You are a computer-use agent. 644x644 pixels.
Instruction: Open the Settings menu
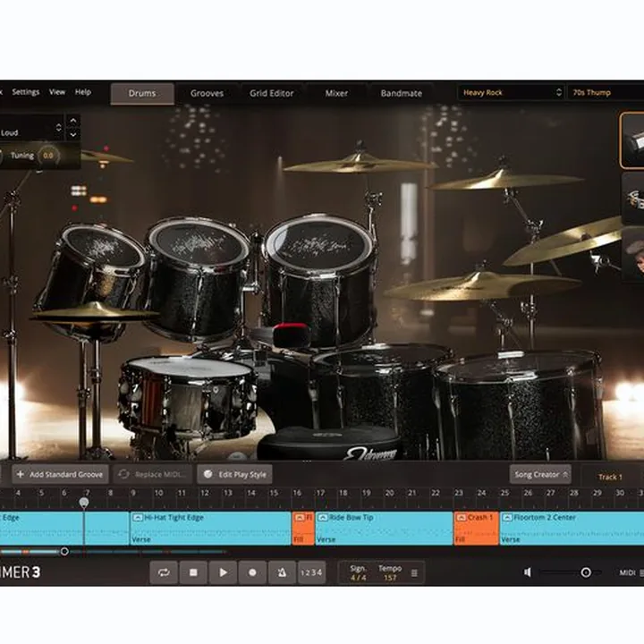coord(25,92)
